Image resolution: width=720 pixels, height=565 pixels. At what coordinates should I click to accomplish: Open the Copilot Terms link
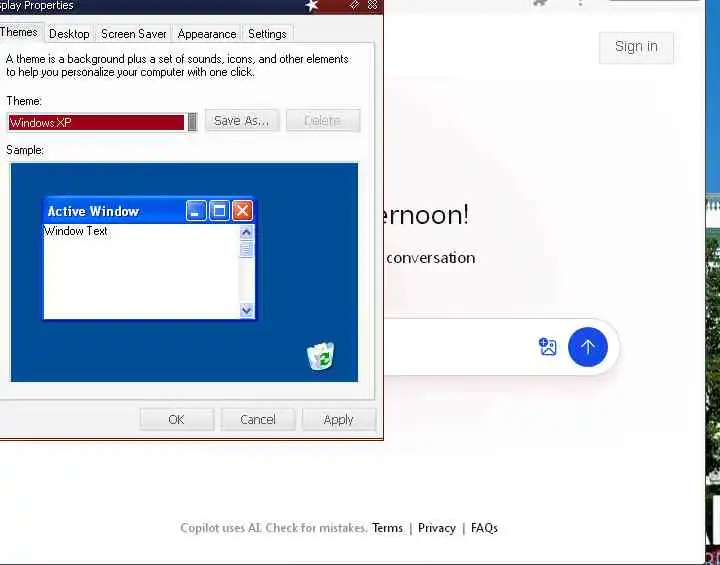click(x=387, y=528)
